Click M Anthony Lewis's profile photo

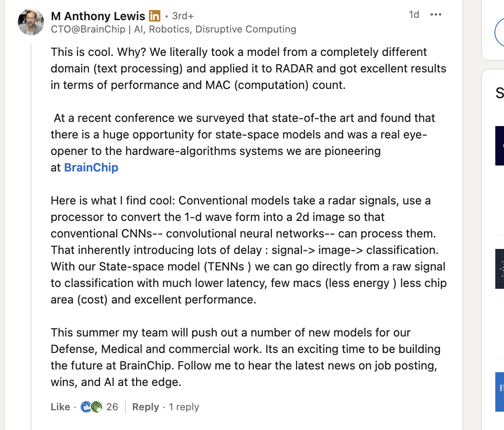point(31,22)
